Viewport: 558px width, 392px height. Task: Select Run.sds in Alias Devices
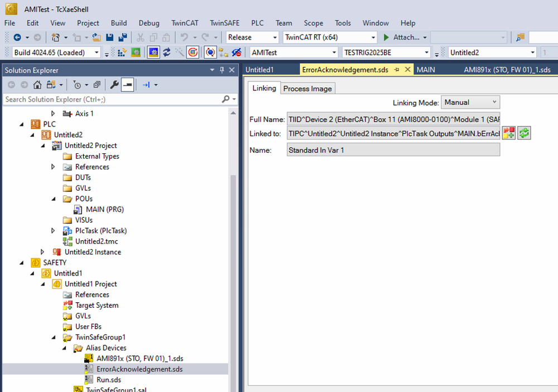(109, 380)
